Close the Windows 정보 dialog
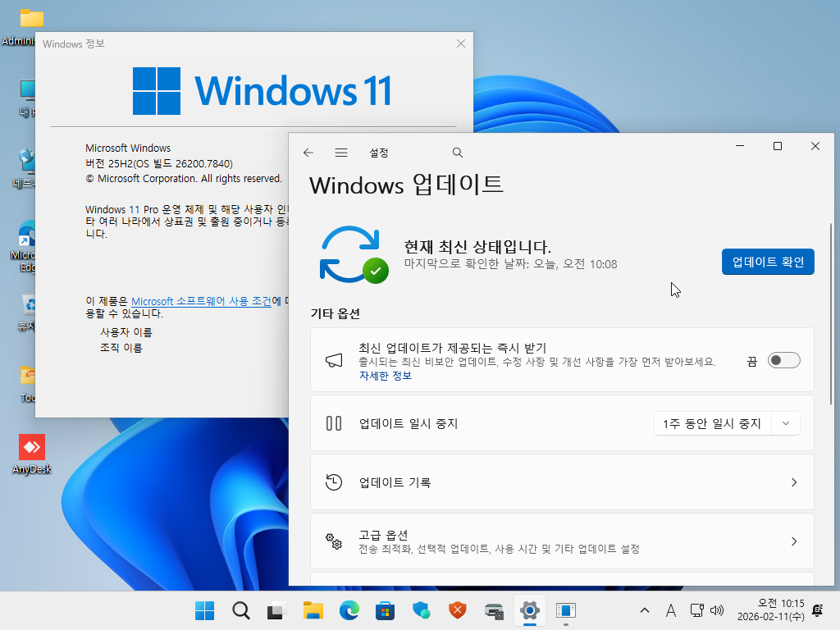 pyautogui.click(x=461, y=44)
